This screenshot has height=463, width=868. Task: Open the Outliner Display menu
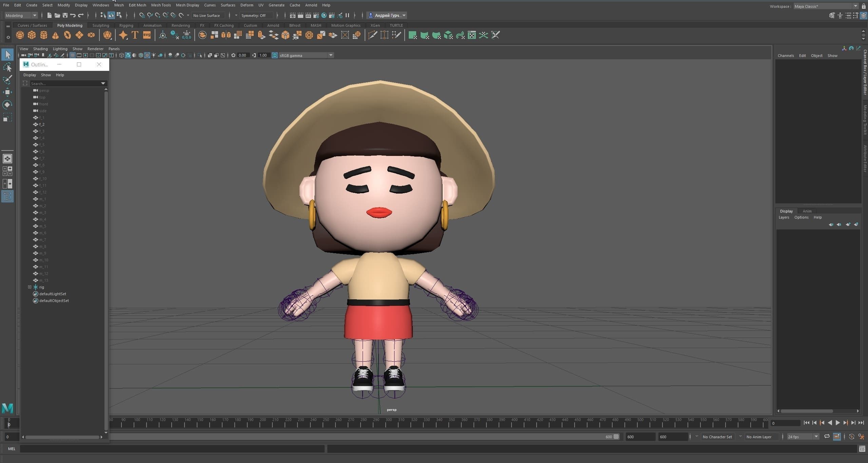(x=30, y=75)
